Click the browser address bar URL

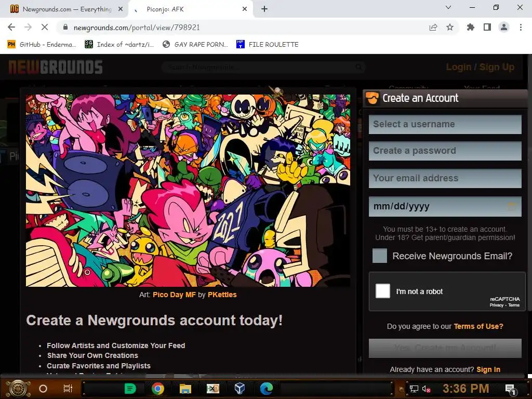[137, 28]
